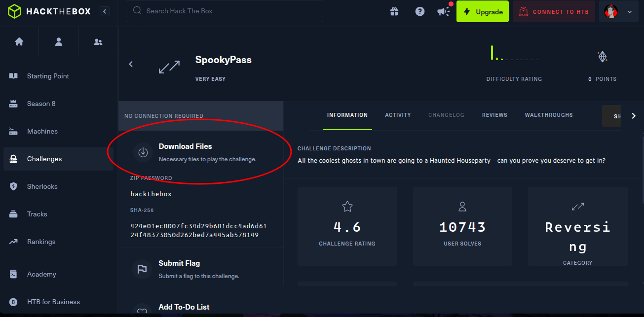Image resolution: width=644 pixels, height=317 pixels.
Task: Select Challenges in sidebar
Action: [x=58, y=159]
